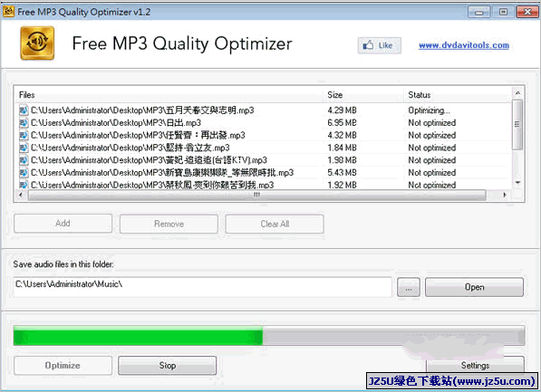Screen dimensions: 541x392
Task: Click the Add button
Action: pyautogui.click(x=63, y=224)
